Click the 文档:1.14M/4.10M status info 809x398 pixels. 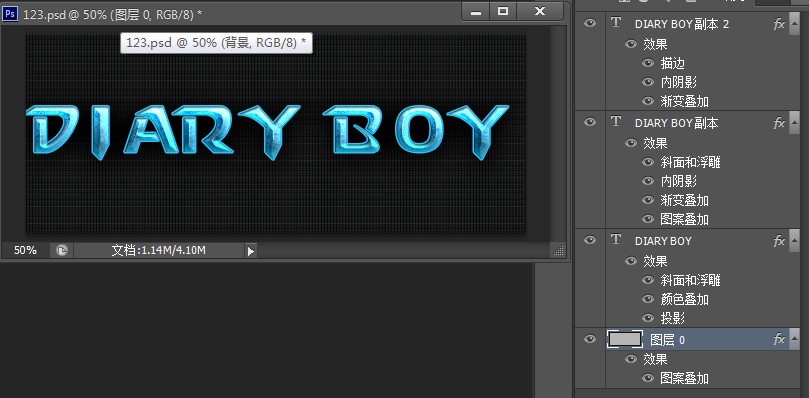click(158, 250)
